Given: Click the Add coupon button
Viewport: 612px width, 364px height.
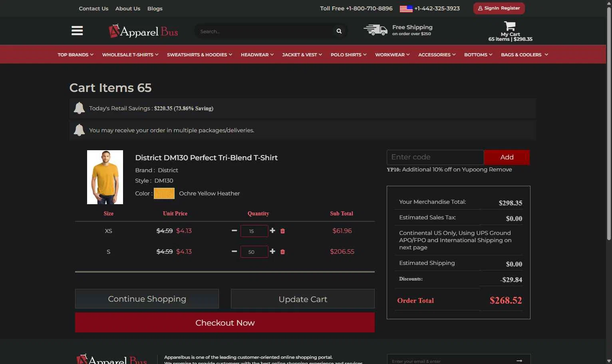Looking at the screenshot, I should pos(507,157).
